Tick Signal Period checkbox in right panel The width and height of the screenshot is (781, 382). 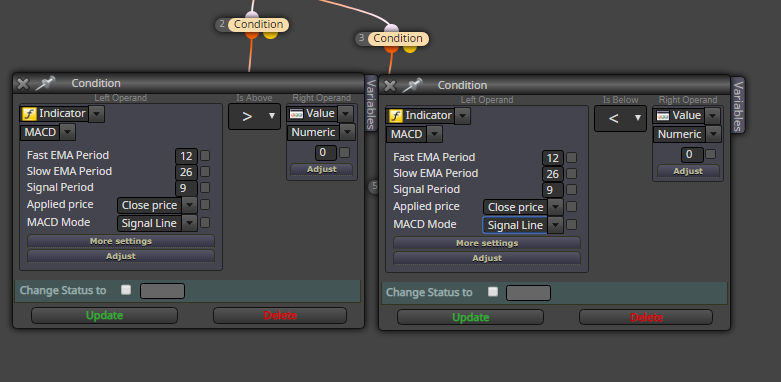click(571, 190)
